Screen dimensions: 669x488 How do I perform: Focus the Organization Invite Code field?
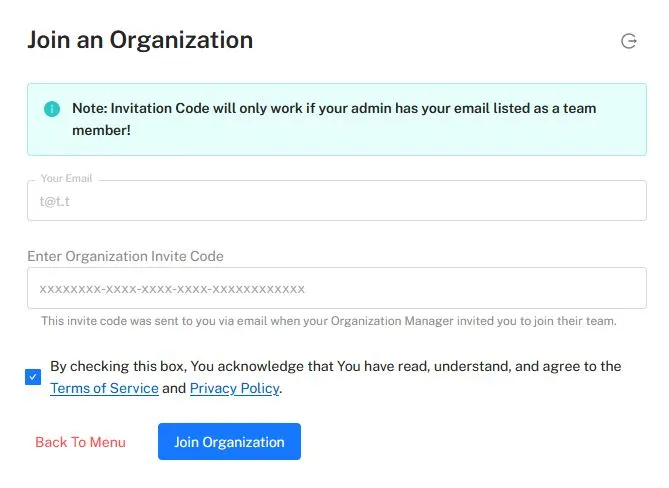click(337, 288)
